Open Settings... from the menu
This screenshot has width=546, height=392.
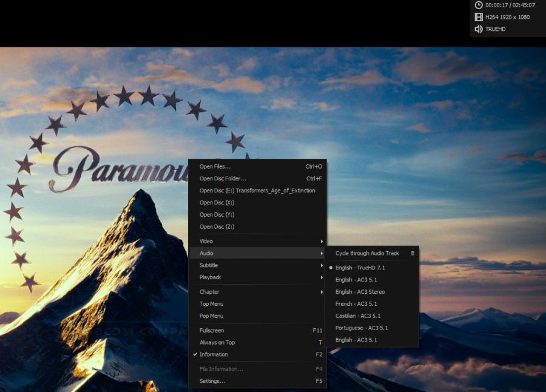[212, 381]
